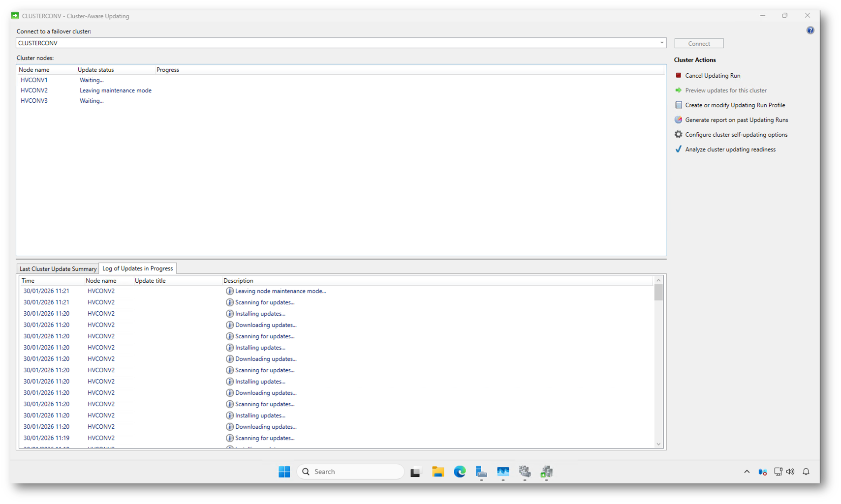Click the red Cancel Updating Run icon
Viewport: 841px width, 504px height.
pyautogui.click(x=678, y=75)
